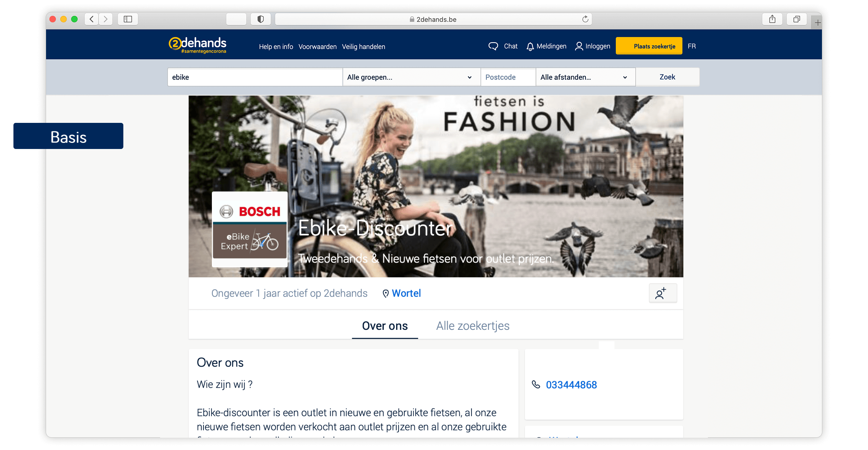Click the Ebike-Discounter shop title
This screenshot has width=868, height=450.
375,228
